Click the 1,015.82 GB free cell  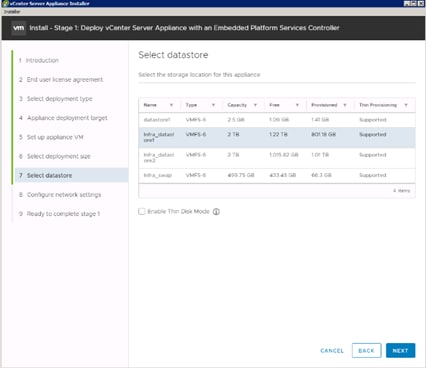pyautogui.click(x=284, y=155)
